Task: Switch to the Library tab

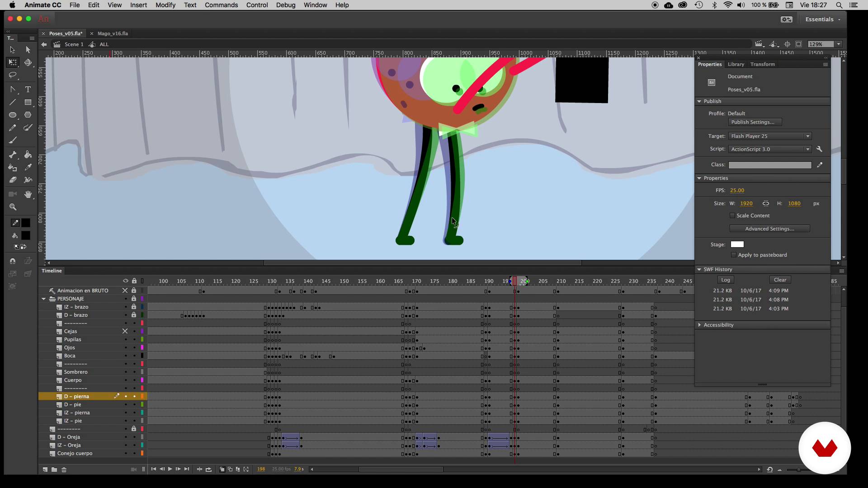Action: (x=736, y=65)
